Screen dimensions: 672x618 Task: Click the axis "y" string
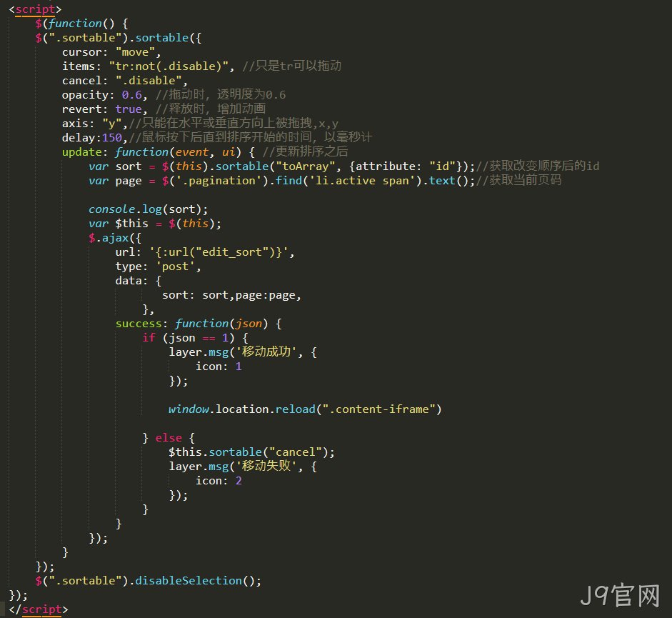pos(112,124)
